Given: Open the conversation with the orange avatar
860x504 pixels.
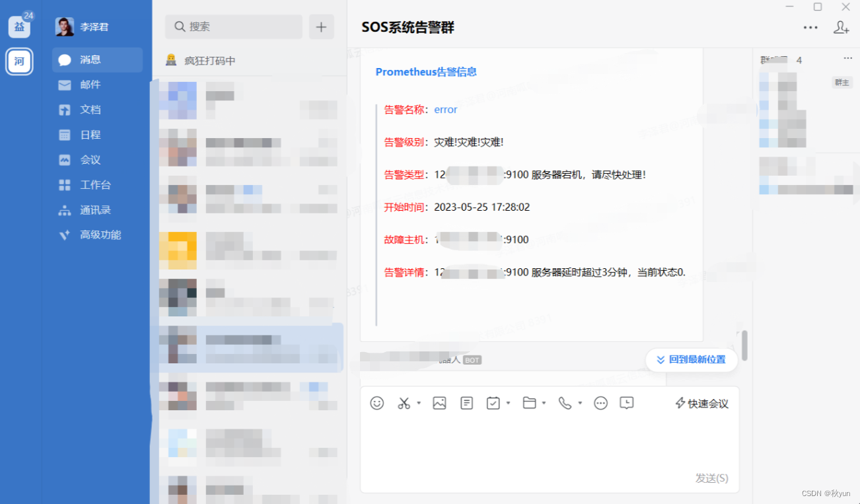Looking at the screenshot, I should (x=247, y=250).
